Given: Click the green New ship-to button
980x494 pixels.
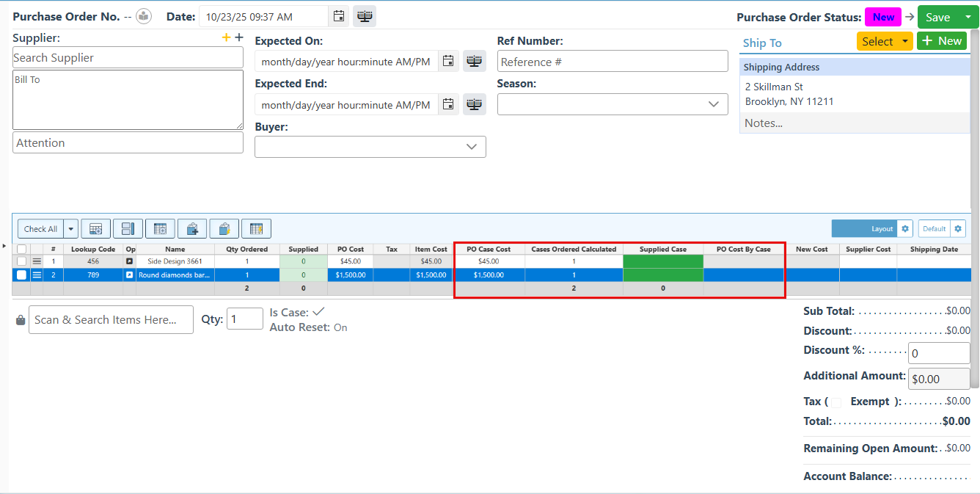Looking at the screenshot, I should pyautogui.click(x=941, y=41).
